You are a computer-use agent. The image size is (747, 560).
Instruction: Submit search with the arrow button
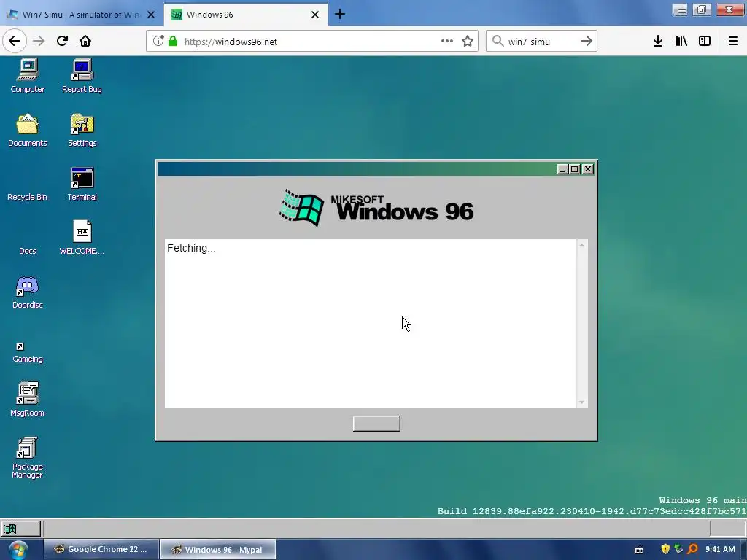pos(587,41)
